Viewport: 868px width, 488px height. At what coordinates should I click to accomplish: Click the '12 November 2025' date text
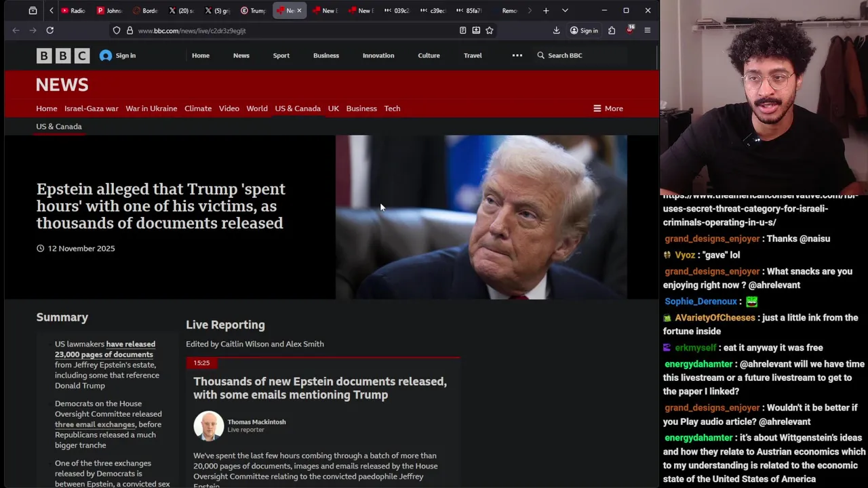pos(81,249)
